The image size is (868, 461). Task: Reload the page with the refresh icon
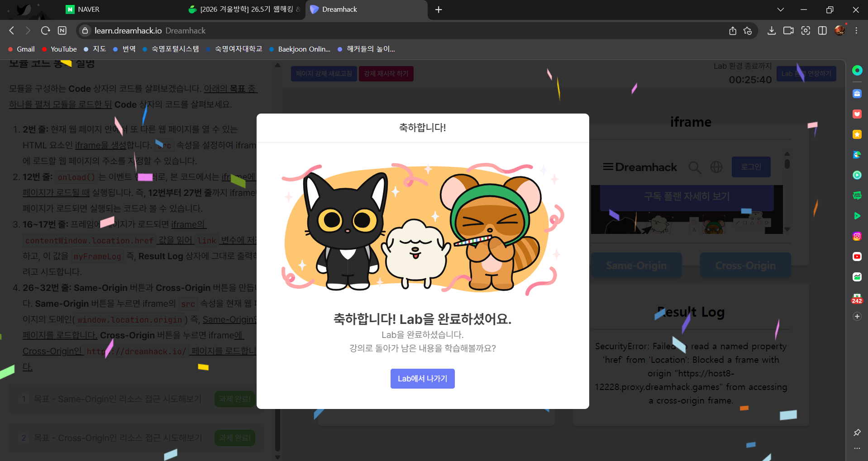point(45,30)
